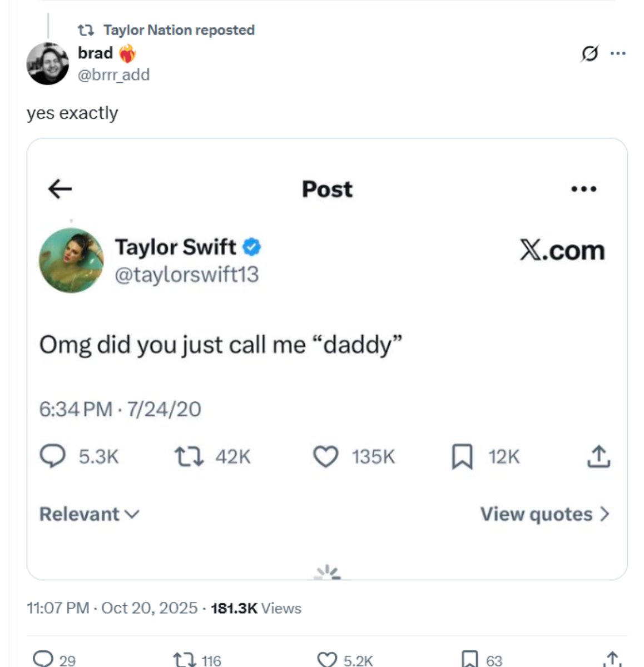Click the X.com link in the screenshot
The image size is (644, 667).
point(562,250)
